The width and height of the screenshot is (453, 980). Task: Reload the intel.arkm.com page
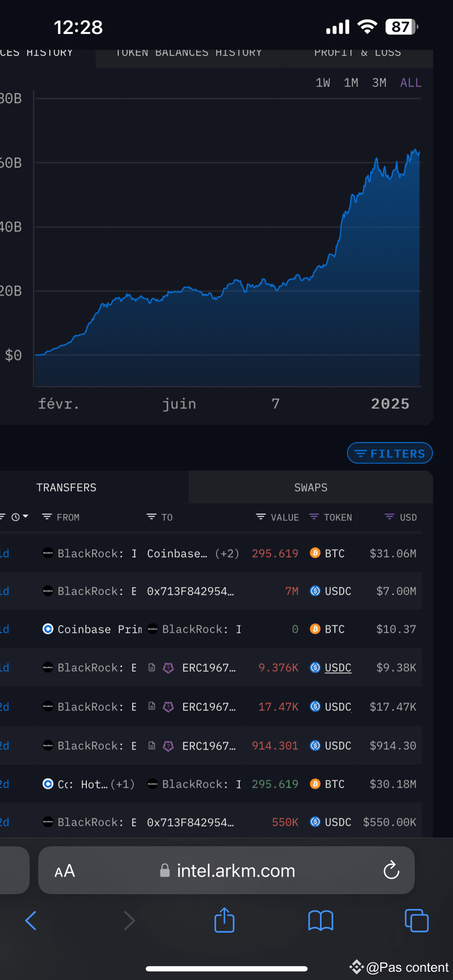point(391,870)
